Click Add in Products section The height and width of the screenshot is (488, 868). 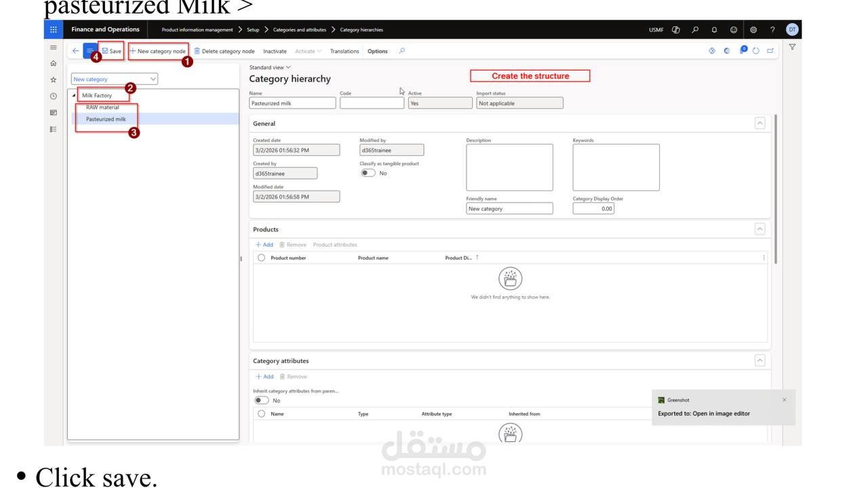pyautogui.click(x=264, y=245)
